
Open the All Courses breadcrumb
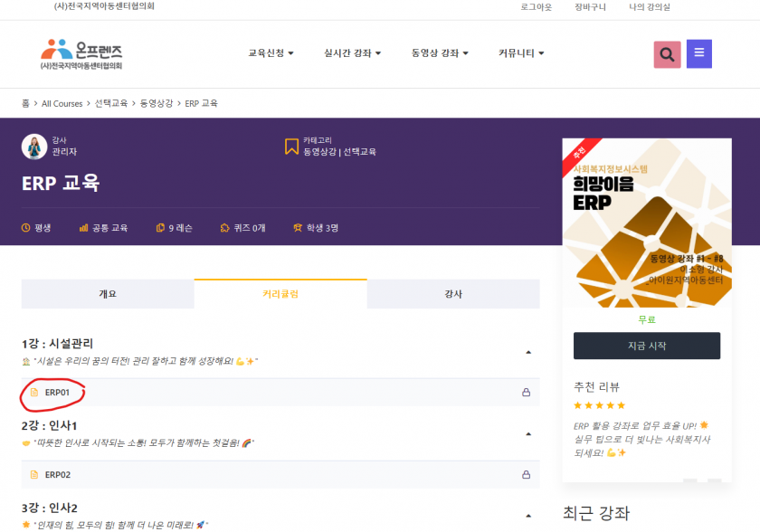point(62,104)
